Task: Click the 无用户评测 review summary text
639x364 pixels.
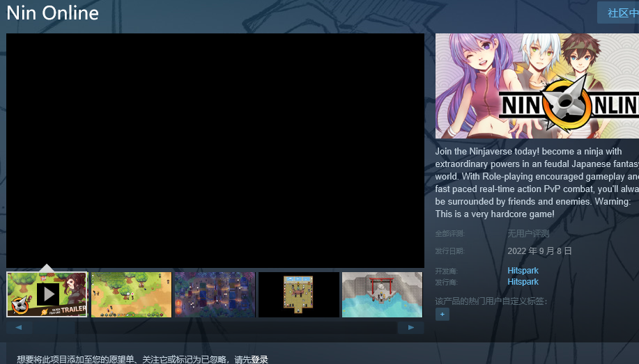Action: 528,233
